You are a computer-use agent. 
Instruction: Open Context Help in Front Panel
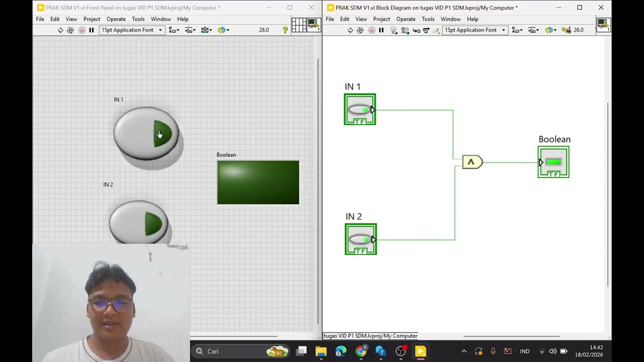click(x=285, y=30)
